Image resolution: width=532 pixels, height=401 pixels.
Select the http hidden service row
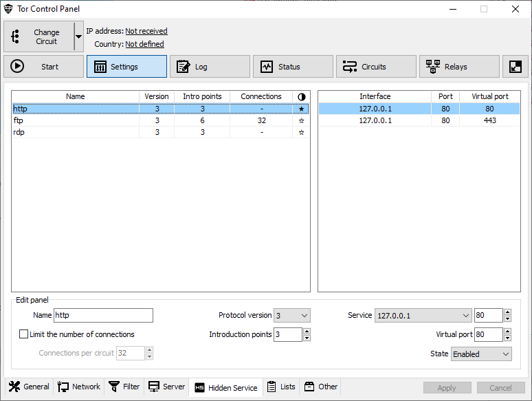tap(160, 109)
